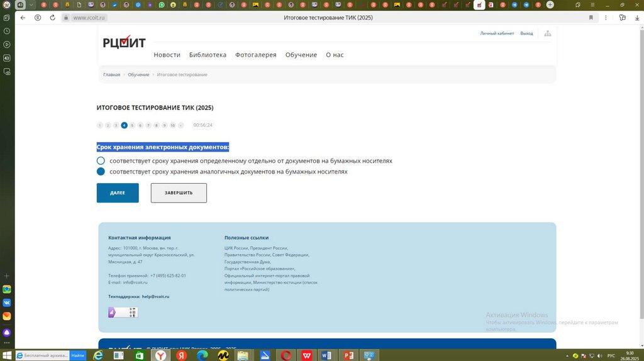This screenshot has height=361, width=644.
Task: Expand the tab list chevron next to counter
Action: tap(31, 5)
